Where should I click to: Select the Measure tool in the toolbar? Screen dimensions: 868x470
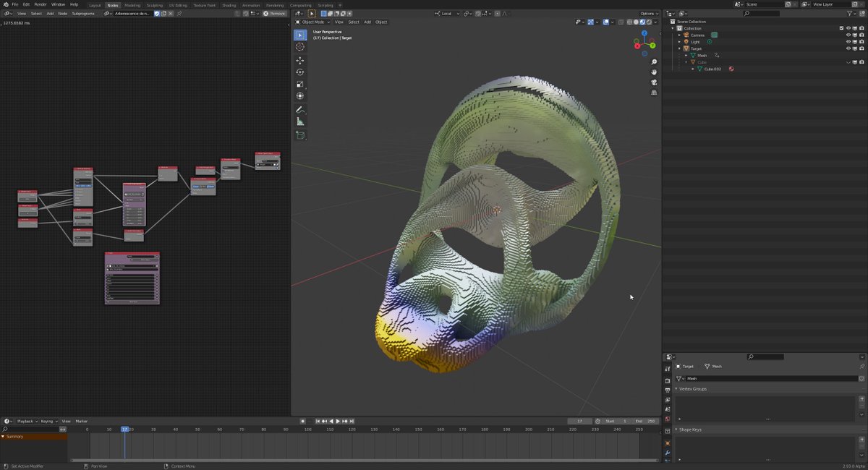pos(299,121)
